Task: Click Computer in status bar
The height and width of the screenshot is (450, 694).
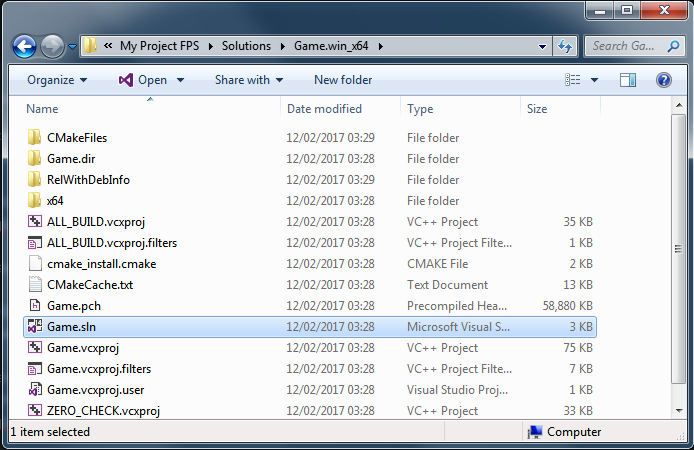Action: pyautogui.click(x=574, y=431)
